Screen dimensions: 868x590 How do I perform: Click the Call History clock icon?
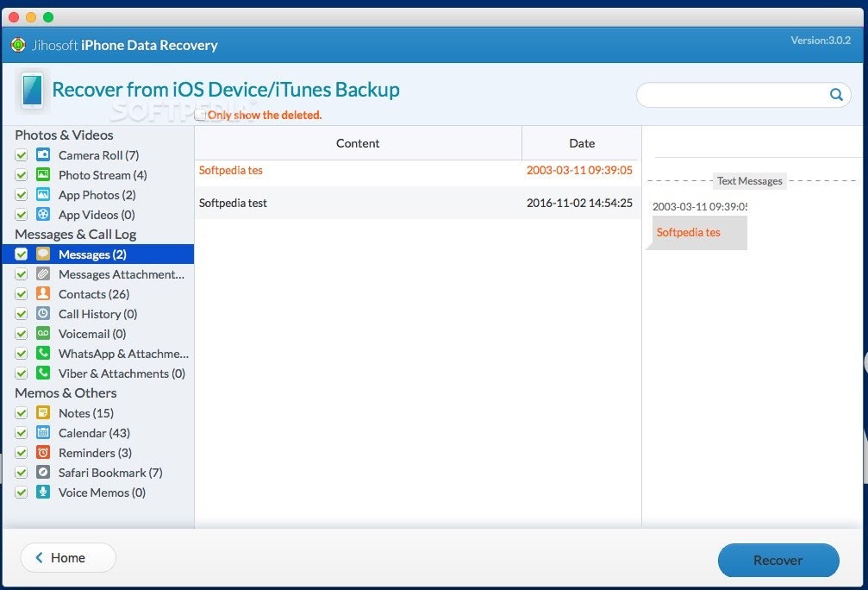43,314
